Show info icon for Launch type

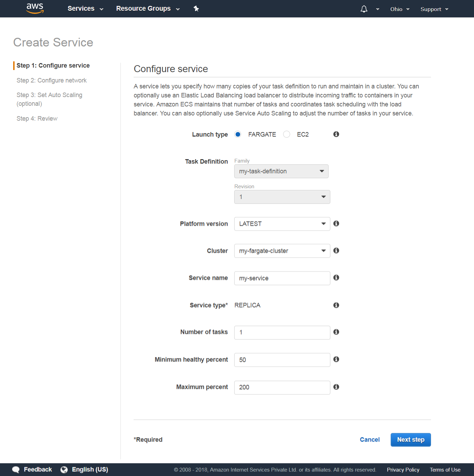336,134
